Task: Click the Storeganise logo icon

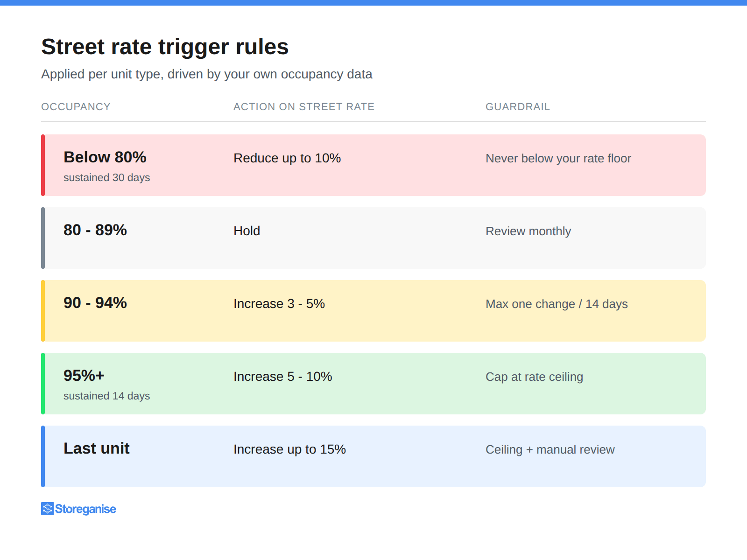Action: tap(47, 509)
